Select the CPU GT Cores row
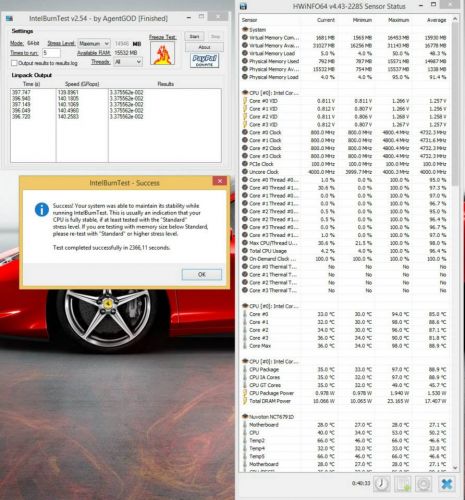The image size is (465, 500). (345, 385)
